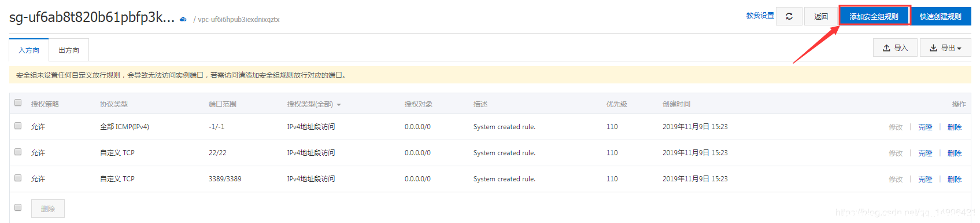
Task: Click the cloud icon beside security group ID
Action: click(183, 19)
